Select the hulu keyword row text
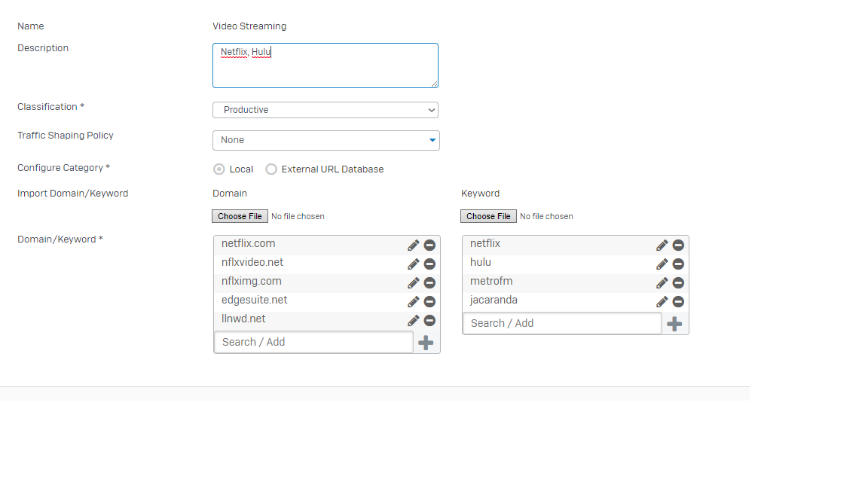 tap(481, 262)
